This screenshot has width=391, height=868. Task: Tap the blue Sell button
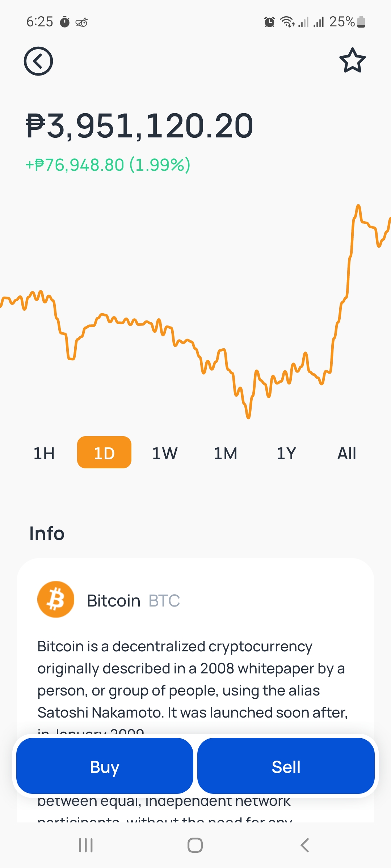click(286, 766)
